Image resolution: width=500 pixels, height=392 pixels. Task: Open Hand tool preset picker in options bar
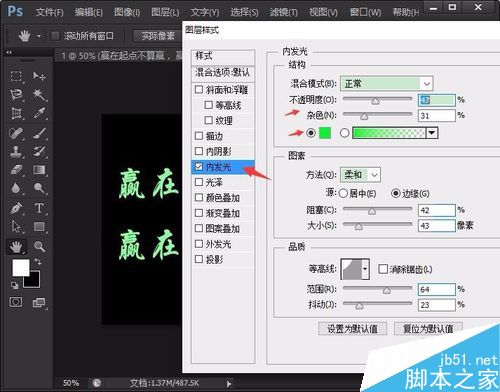coord(39,36)
